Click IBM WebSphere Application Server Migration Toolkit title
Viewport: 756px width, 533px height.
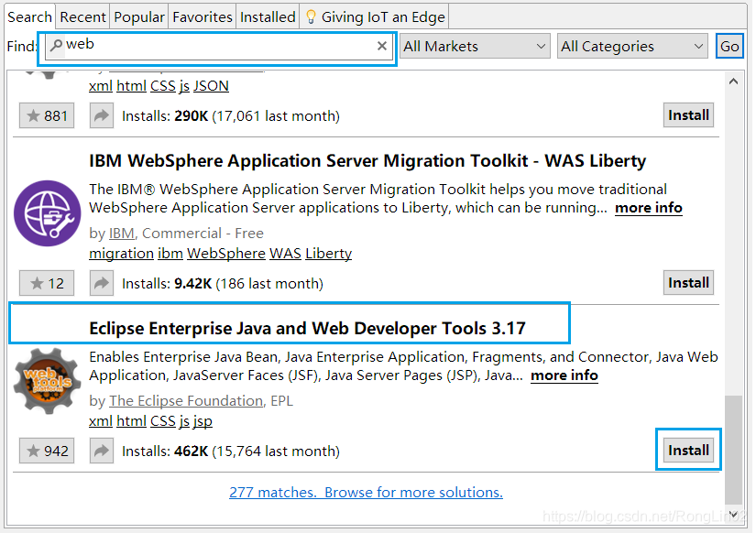[x=367, y=160]
